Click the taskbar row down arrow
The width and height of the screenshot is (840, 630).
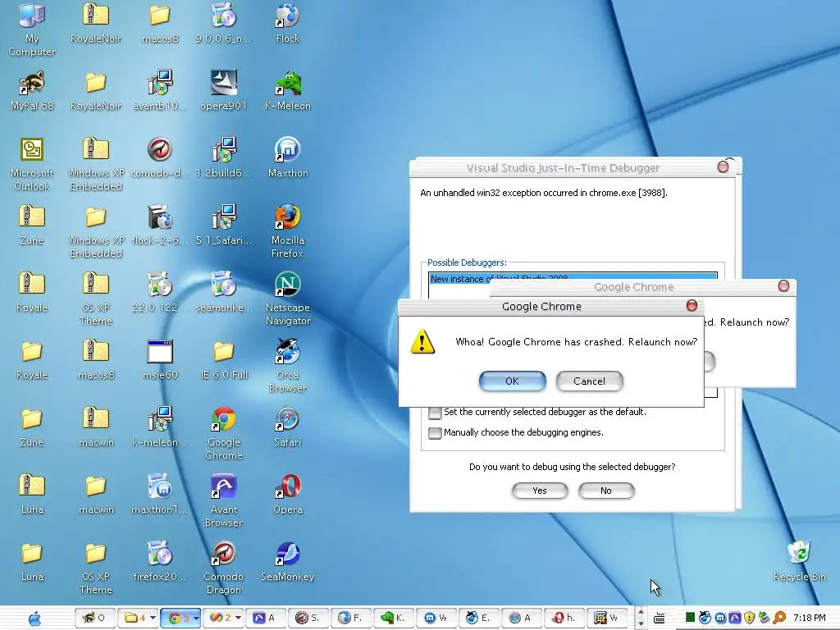pyautogui.click(x=641, y=623)
